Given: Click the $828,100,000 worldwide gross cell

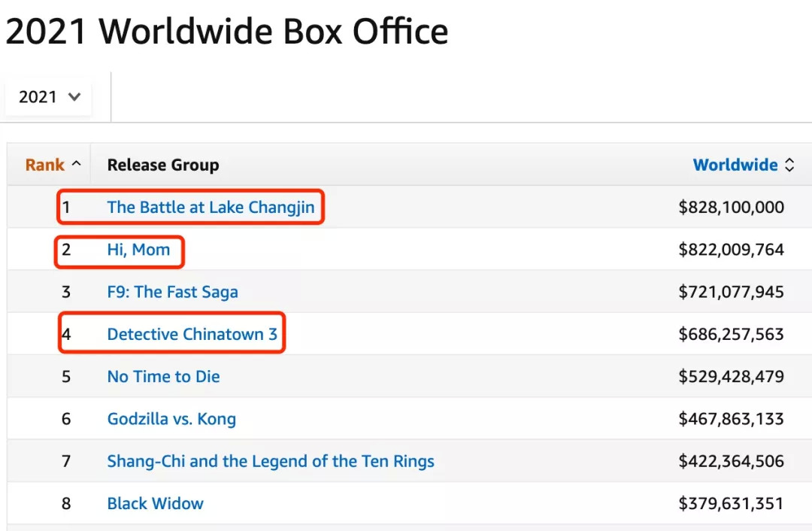Looking at the screenshot, I should coord(731,208).
